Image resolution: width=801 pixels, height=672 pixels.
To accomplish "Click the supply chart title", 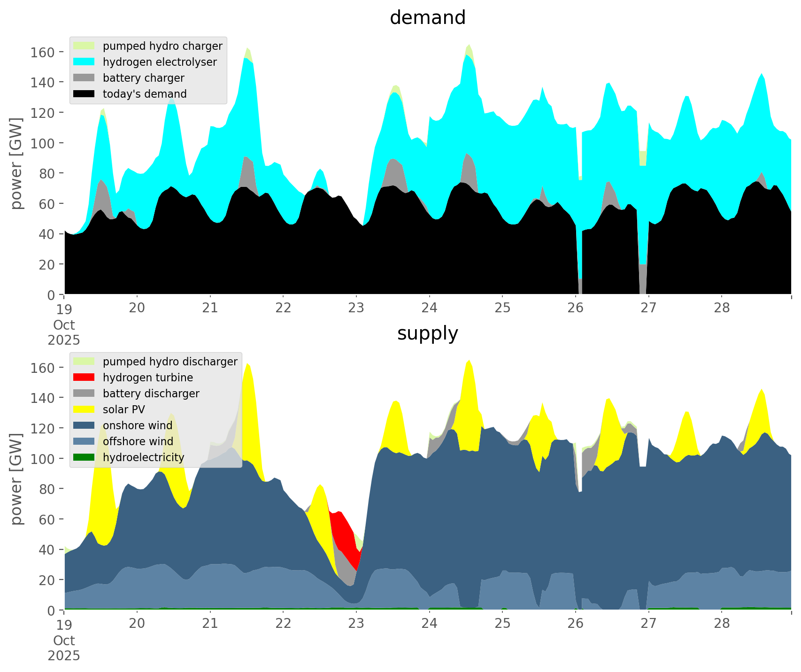I will tap(427, 333).
